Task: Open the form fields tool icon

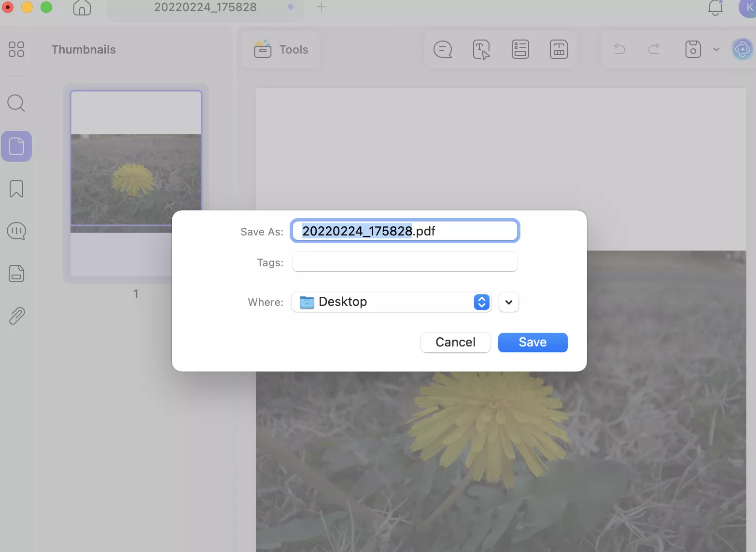Action: [x=520, y=49]
